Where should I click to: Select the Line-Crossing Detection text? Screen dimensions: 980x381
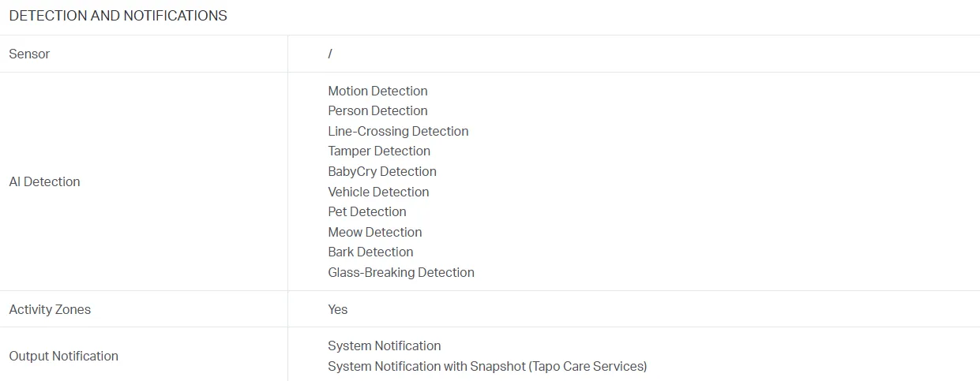coord(398,131)
